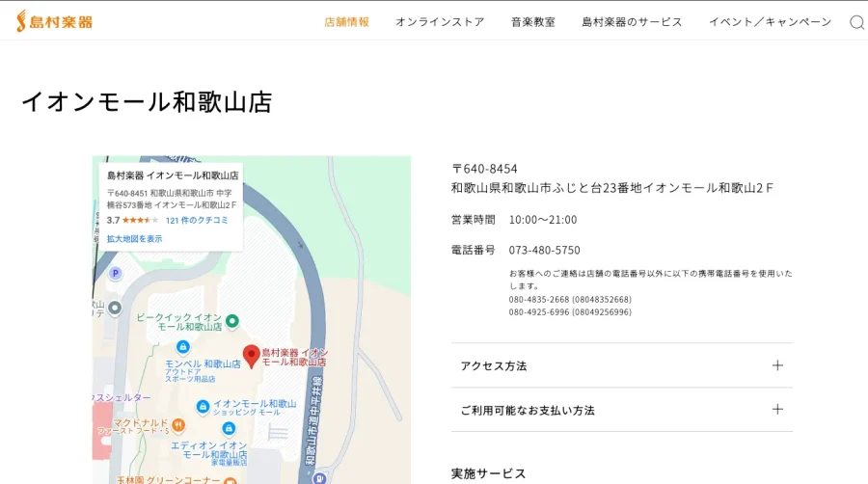Viewport: 868px width, 484px height.
Task: Open the 121 件のクチコミ reviews link
Action: [x=197, y=220]
